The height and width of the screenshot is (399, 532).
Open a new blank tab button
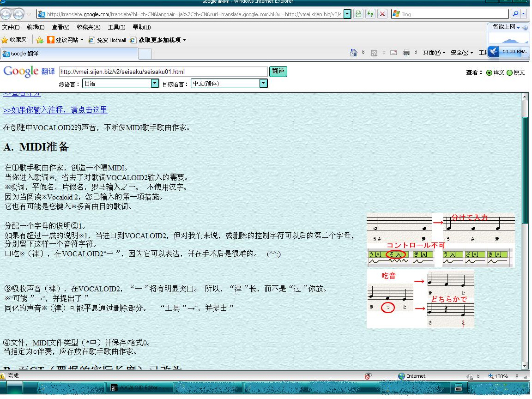click(145, 54)
